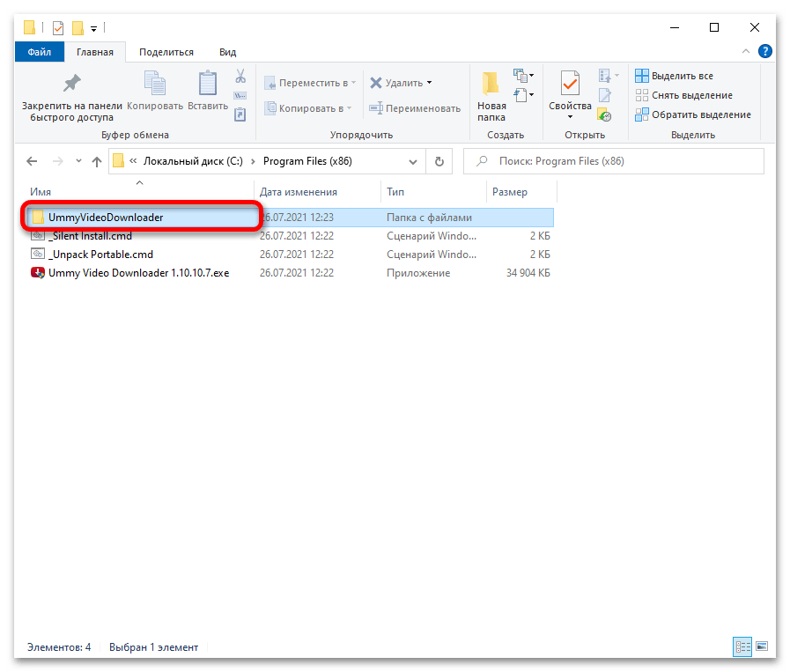Open the Переместить в dropdown
This screenshot has height=672, width=790.
click(310, 83)
